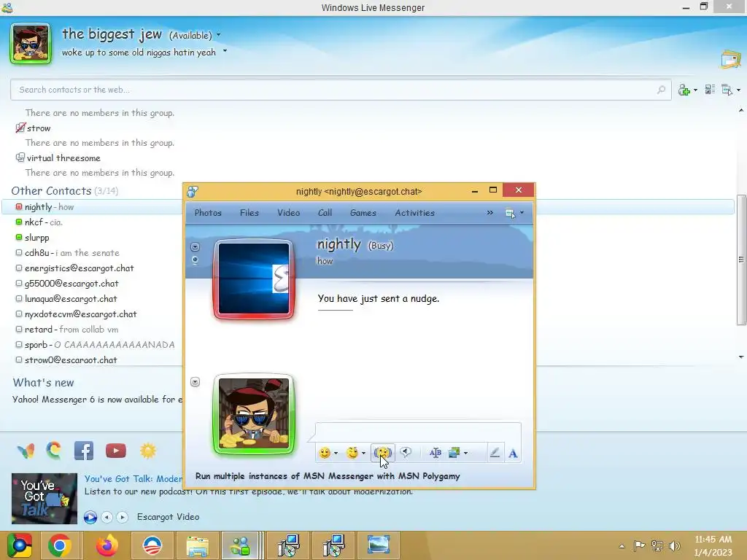Viewport: 747px width, 560px height.
Task: Open the add contact dropdown arrow
Action: (695, 90)
